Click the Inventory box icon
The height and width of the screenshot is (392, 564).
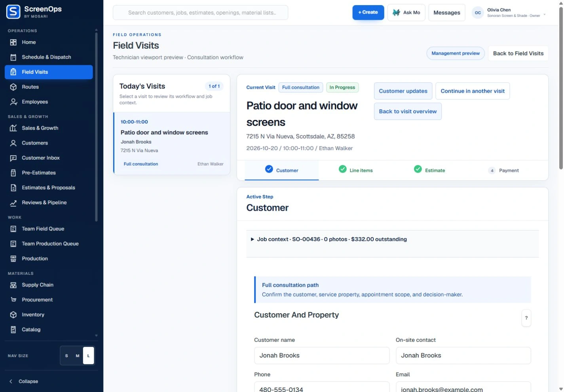pos(13,315)
